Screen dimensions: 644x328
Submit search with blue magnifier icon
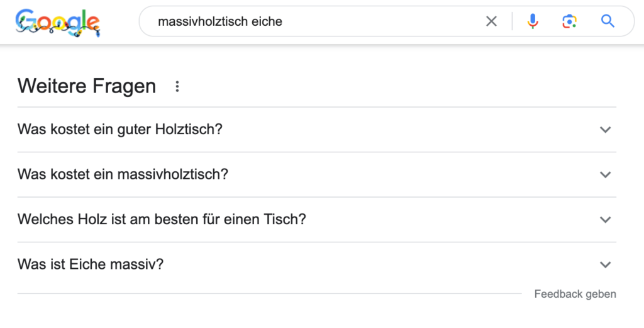(x=608, y=21)
